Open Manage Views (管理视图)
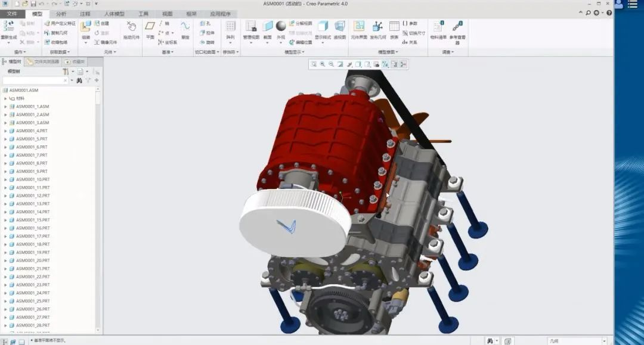This screenshot has width=644, height=345. pyautogui.click(x=251, y=27)
